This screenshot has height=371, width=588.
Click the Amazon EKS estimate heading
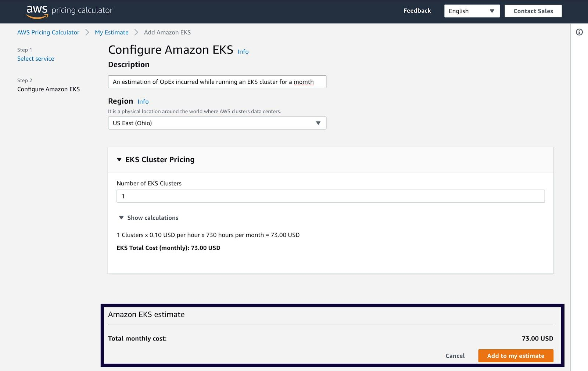(x=146, y=315)
